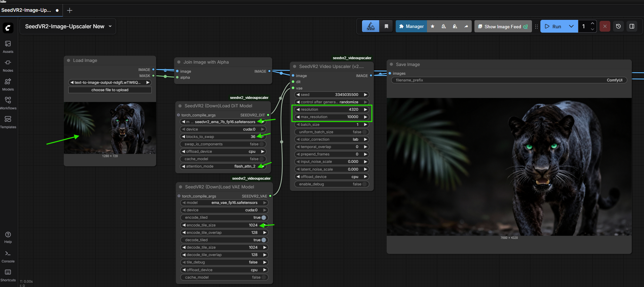Open queue history clock icon
Image resolution: width=644 pixels, height=287 pixels.
point(618,26)
